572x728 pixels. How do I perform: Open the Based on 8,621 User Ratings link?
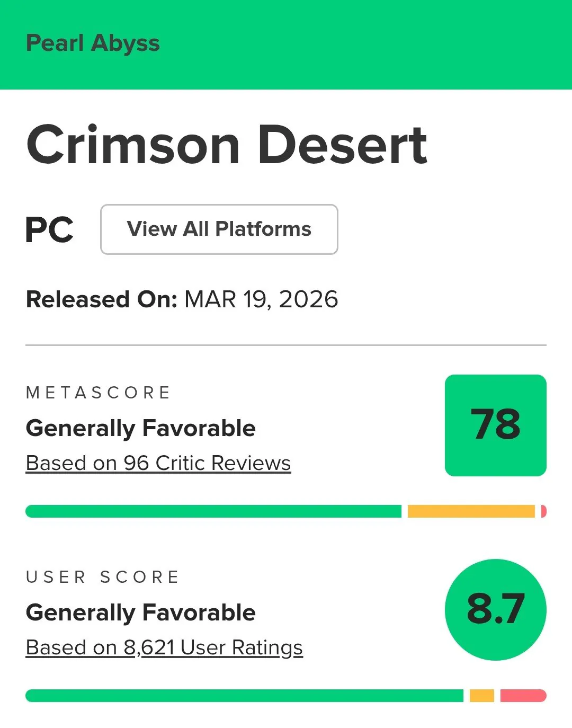pos(164,647)
